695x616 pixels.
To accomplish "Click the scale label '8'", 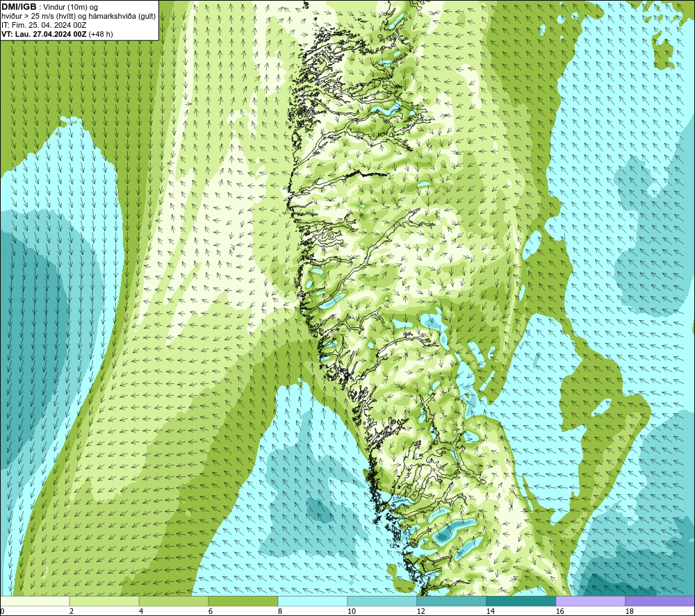I will click(280, 612).
